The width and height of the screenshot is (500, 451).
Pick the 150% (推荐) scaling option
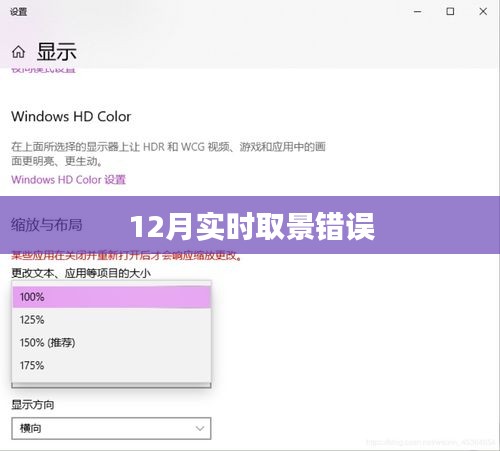click(x=111, y=342)
